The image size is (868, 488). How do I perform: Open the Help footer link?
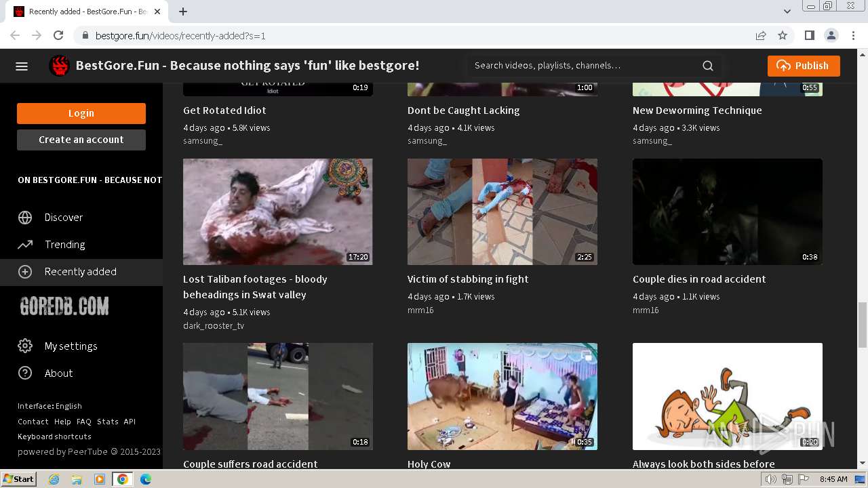(62, 422)
